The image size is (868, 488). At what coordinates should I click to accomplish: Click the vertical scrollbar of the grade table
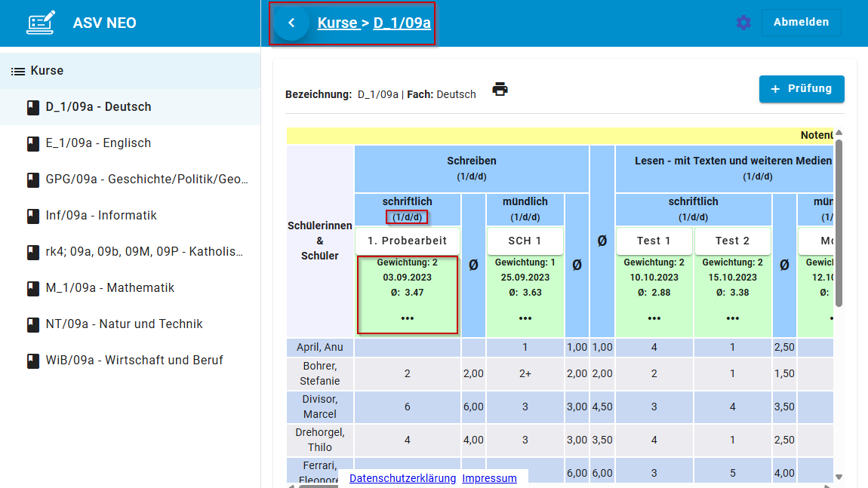coord(839,226)
